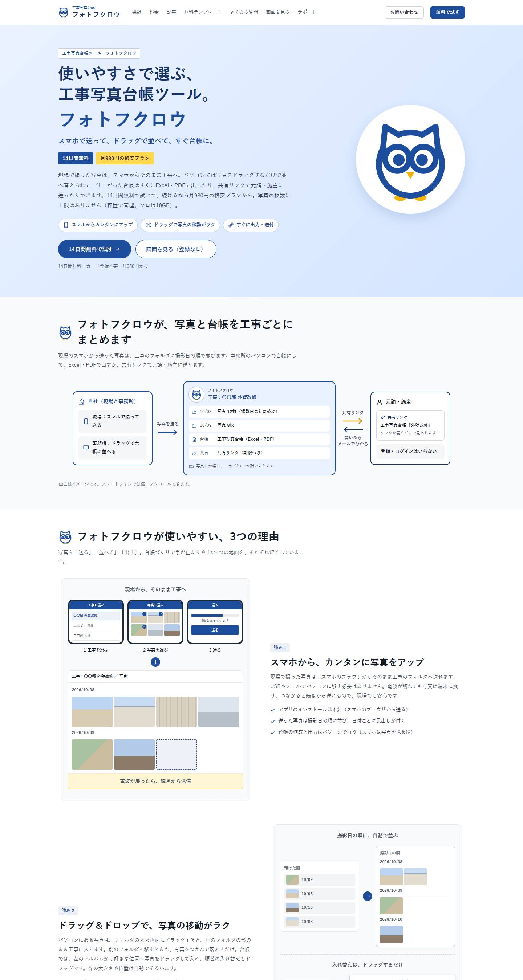Open the 機能 nav item
The image size is (523, 980).
[136, 12]
